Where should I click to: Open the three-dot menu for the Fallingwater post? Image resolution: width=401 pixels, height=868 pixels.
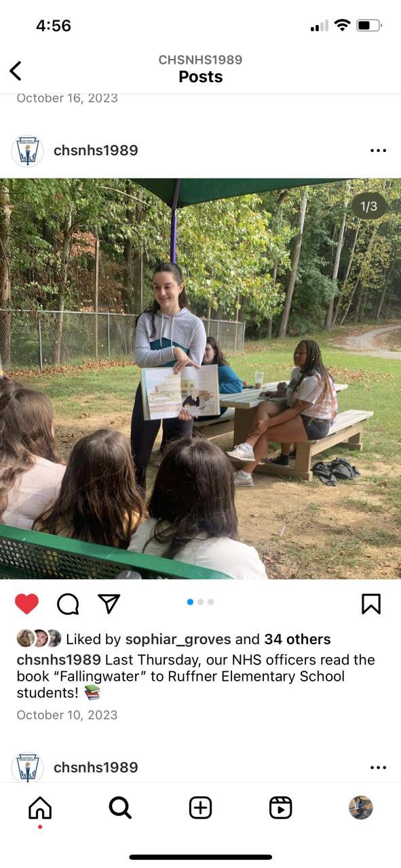(378, 151)
